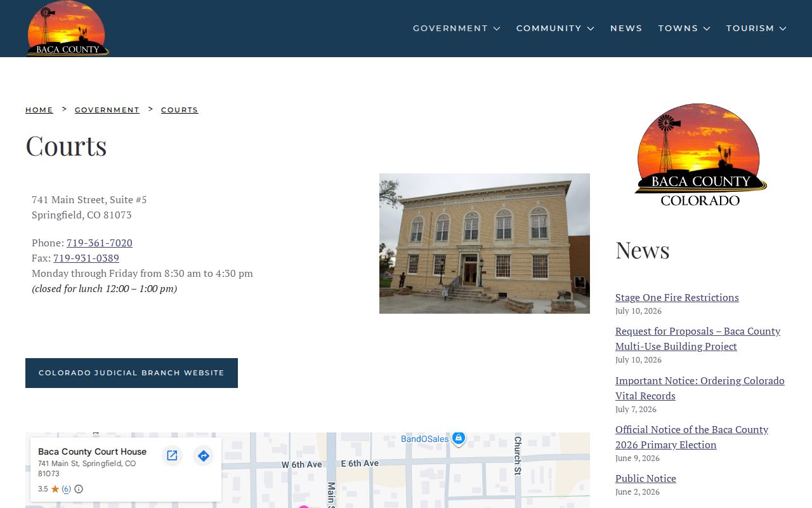Image resolution: width=812 pixels, height=508 pixels.
Task: Click the Government breadcrumb link
Action: point(107,110)
